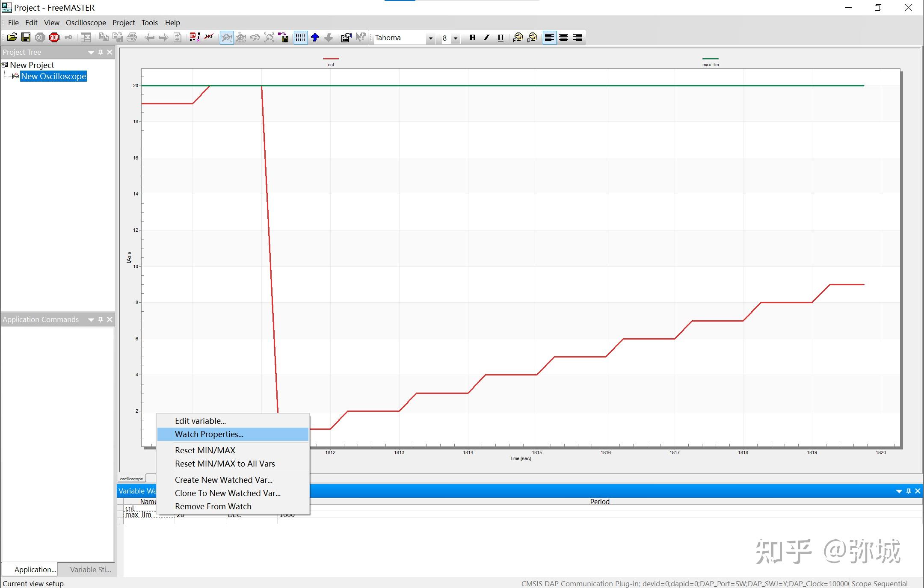The image size is (924, 588).
Task: Expand the Project Tree panel menu arrow
Action: point(91,52)
